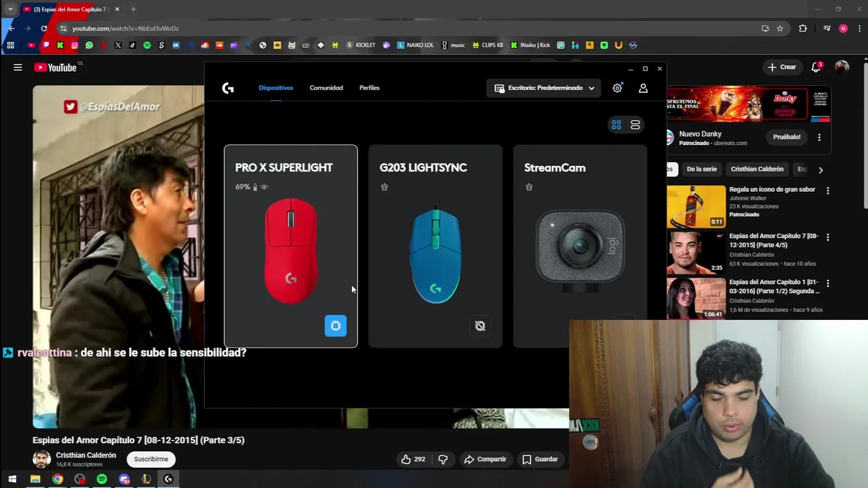Select the Cristhian Calderón filter chip
Screen dimensions: 868x488
(x=757, y=169)
